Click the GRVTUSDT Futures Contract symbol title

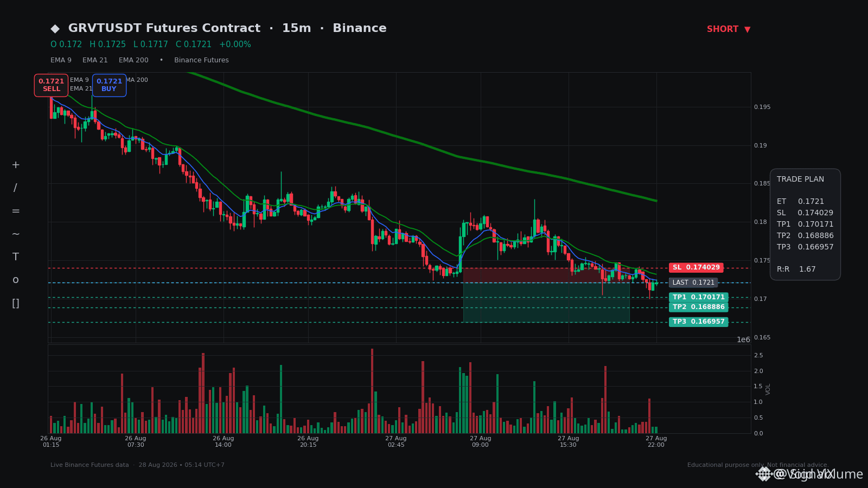click(x=164, y=28)
